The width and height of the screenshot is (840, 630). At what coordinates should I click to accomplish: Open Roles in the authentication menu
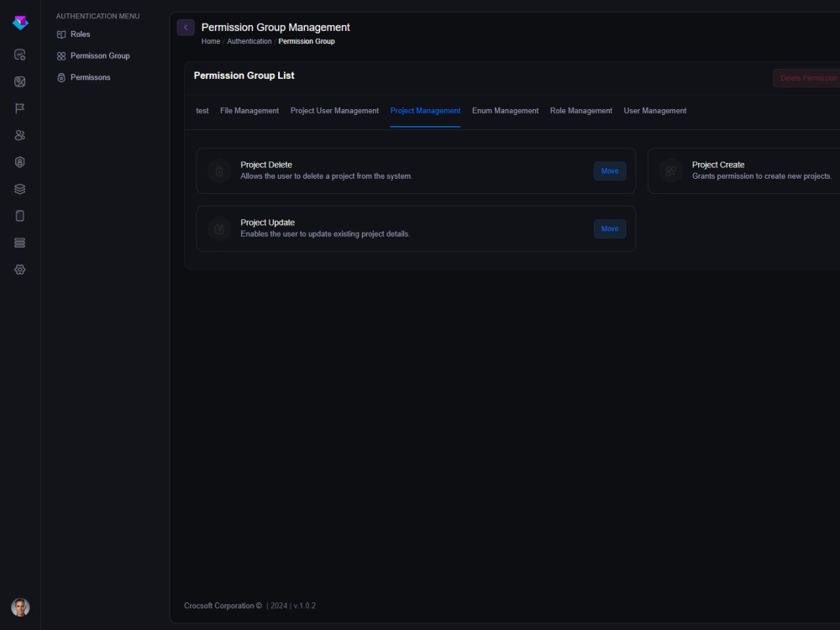point(81,34)
